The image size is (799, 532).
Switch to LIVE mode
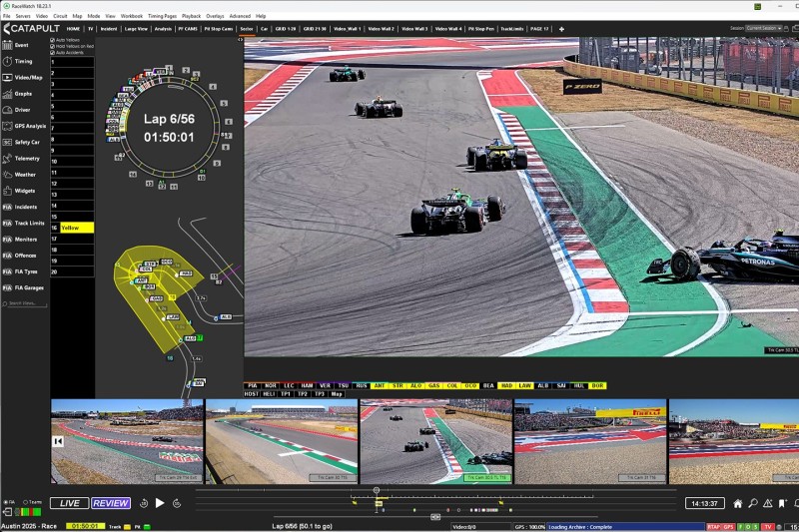click(69, 503)
